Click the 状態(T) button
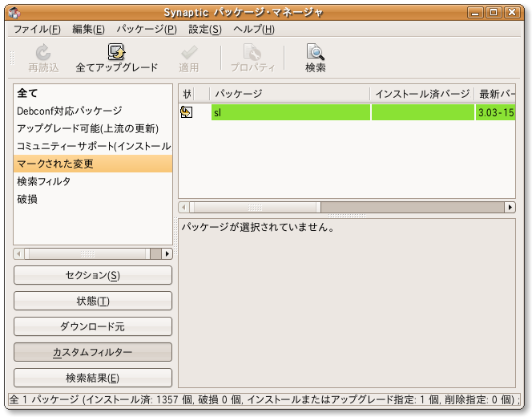This screenshot has width=532, height=417. pos(93,301)
